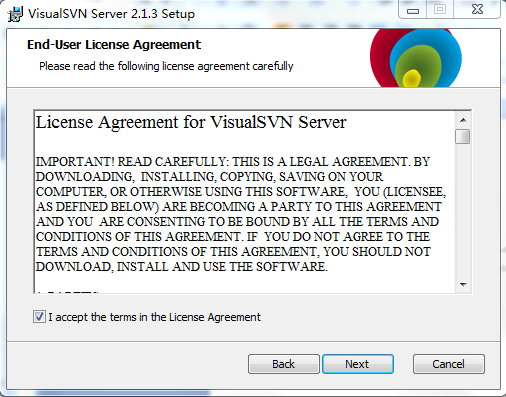Minimize the setup window
The height and width of the screenshot is (397, 506).
point(413,10)
